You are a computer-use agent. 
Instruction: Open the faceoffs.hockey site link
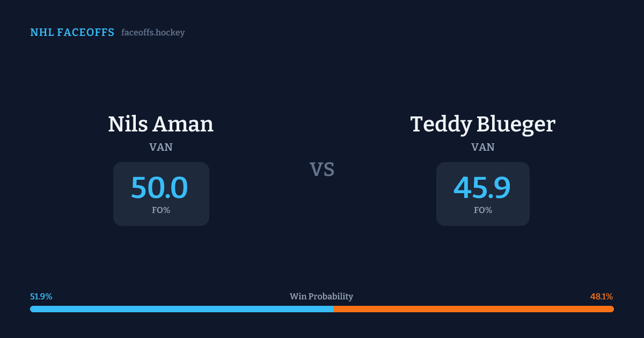point(153,33)
